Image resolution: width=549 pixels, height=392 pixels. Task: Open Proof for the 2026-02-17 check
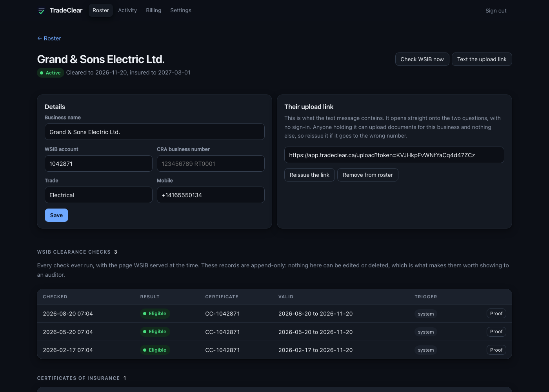[x=496, y=350]
